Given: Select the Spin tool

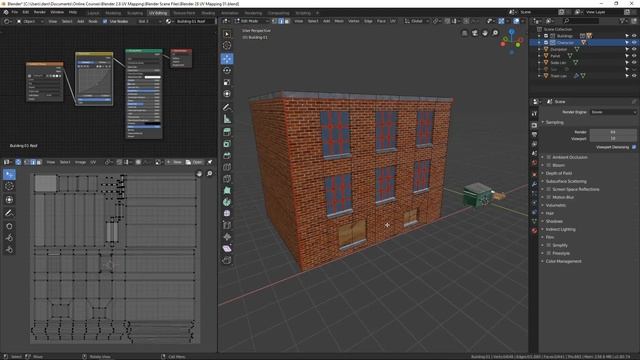Looking at the screenshot, I should click(x=227, y=202).
